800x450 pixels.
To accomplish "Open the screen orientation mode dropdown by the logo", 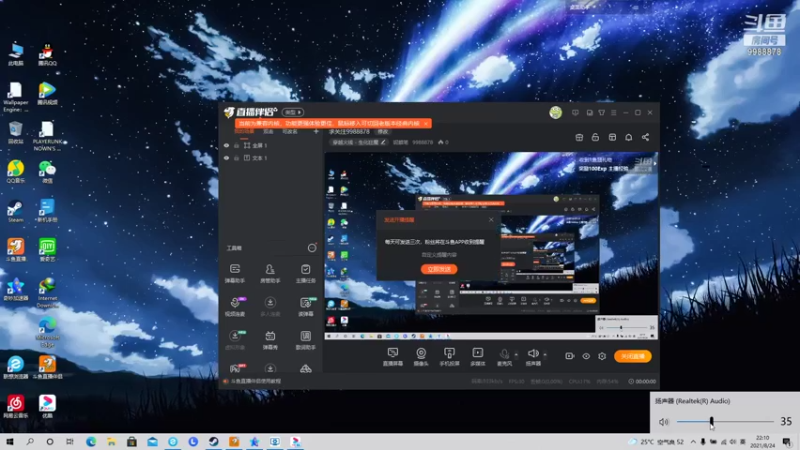I will tap(293, 112).
